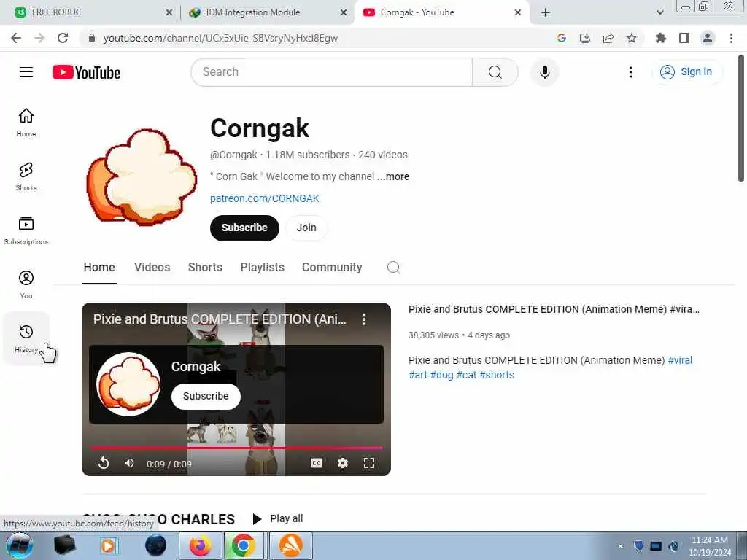Click Play all for playlist
Screen dimensions: 747x560
(278, 518)
